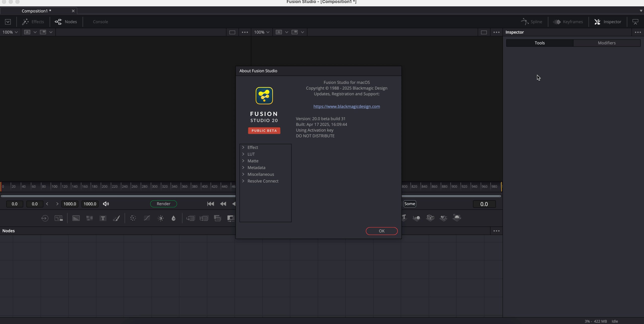
Task: Add a Paint brush tool
Action: [116, 218]
